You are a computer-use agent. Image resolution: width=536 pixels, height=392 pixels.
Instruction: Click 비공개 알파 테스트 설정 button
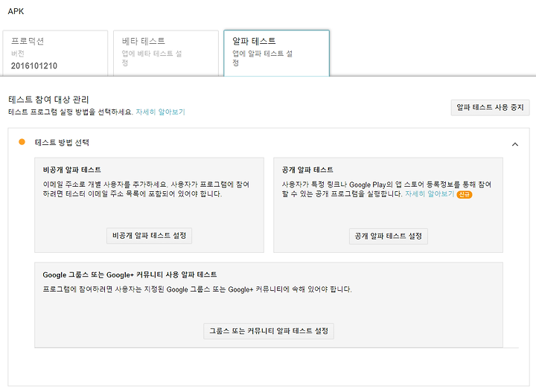[150, 236]
